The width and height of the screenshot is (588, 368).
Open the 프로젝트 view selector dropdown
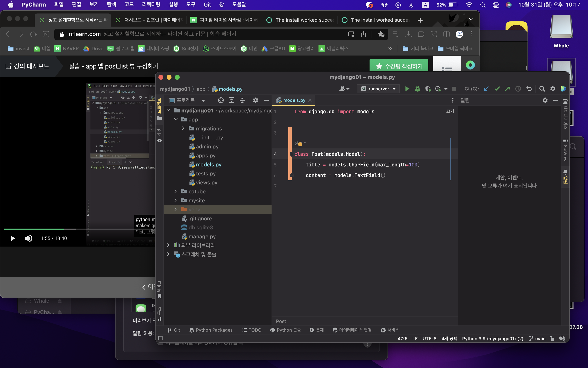pyautogui.click(x=187, y=100)
